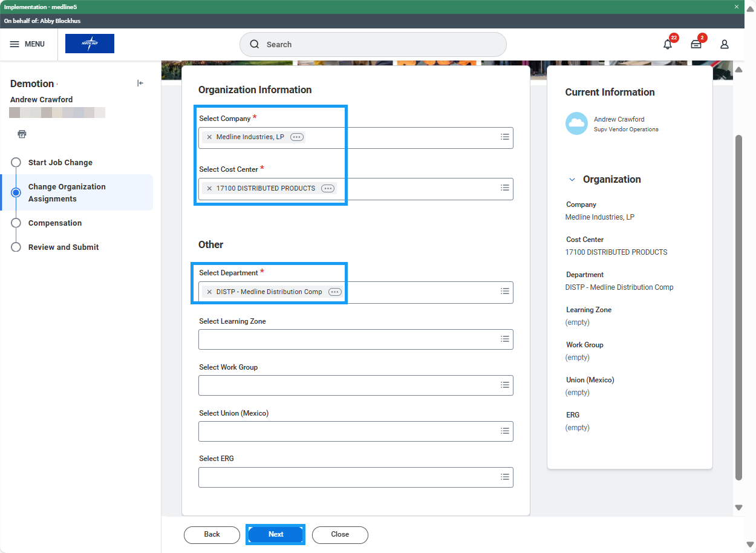Open the Select Work Group prompt list

point(504,385)
